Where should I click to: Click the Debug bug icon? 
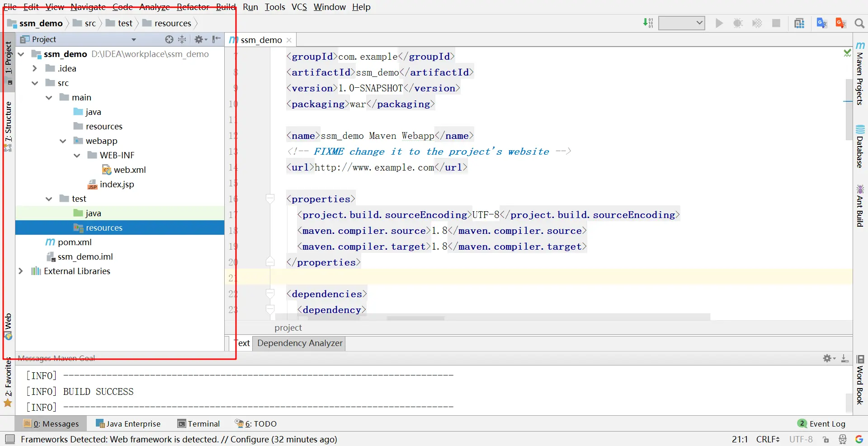tap(738, 23)
